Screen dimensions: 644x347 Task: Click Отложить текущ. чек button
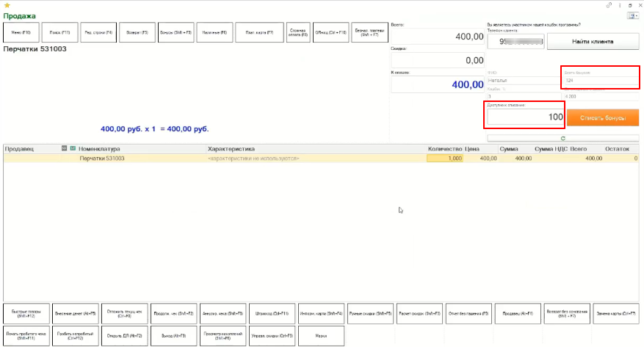pyautogui.click(x=124, y=314)
